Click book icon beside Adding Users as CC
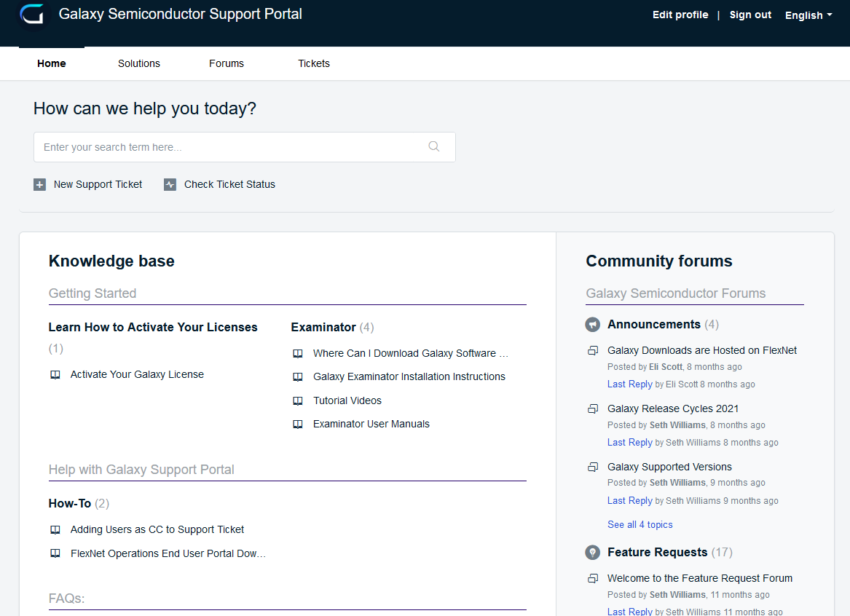850x616 pixels. 55,530
